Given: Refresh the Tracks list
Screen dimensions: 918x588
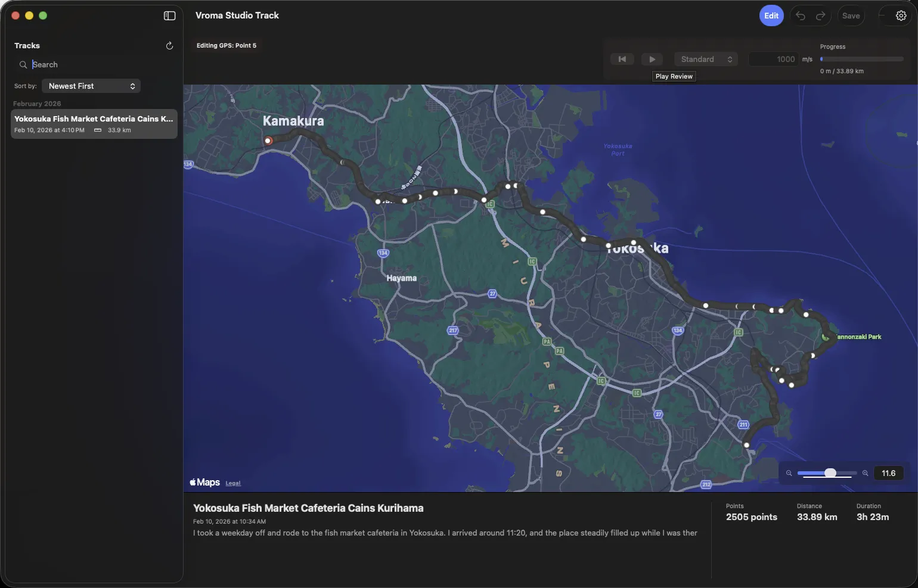Looking at the screenshot, I should 169,45.
